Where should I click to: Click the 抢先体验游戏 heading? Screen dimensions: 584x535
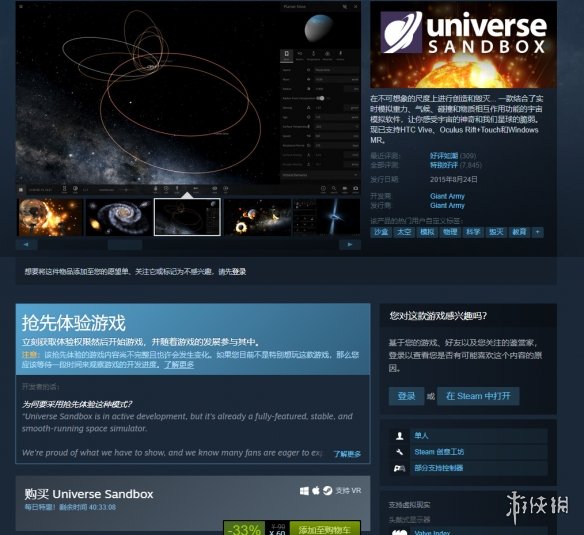point(74,323)
